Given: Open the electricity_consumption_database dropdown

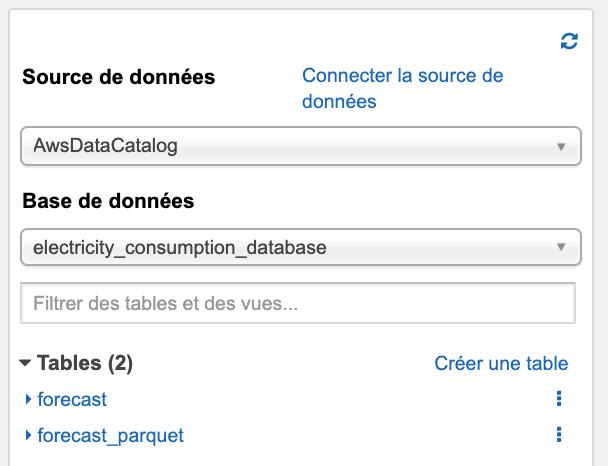Looking at the screenshot, I should 300,246.
